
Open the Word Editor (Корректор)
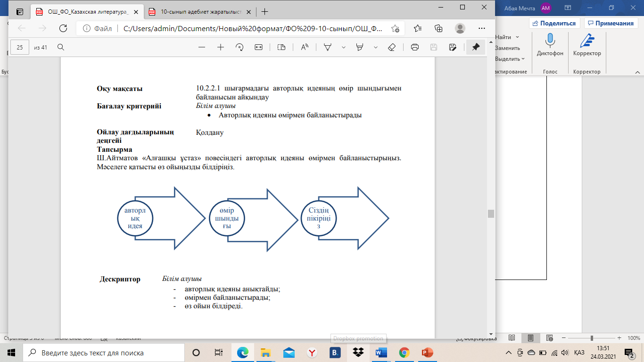[587, 45]
